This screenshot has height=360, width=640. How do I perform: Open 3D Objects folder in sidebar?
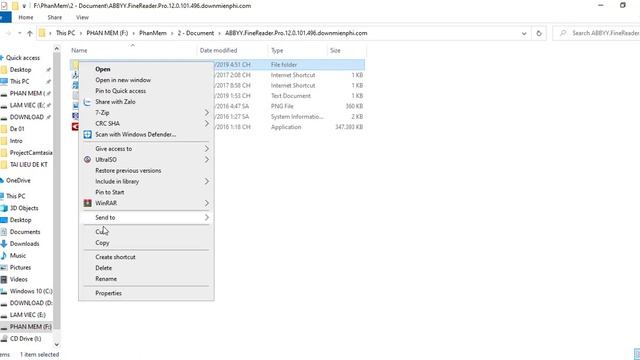coord(24,208)
